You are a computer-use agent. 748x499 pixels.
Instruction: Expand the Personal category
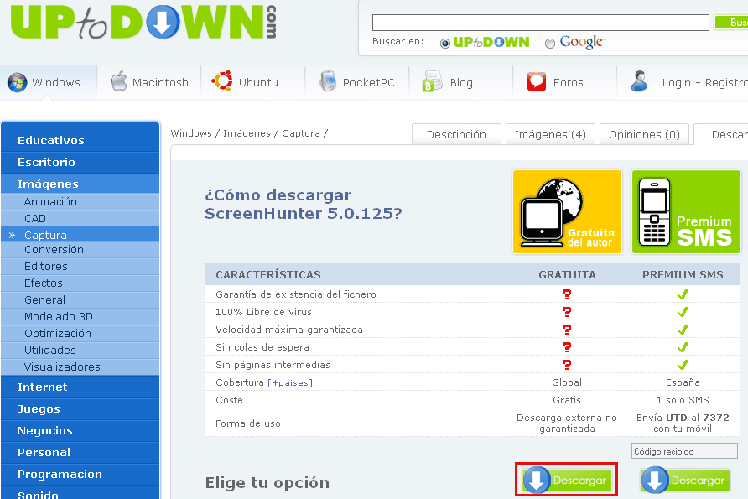(80, 452)
